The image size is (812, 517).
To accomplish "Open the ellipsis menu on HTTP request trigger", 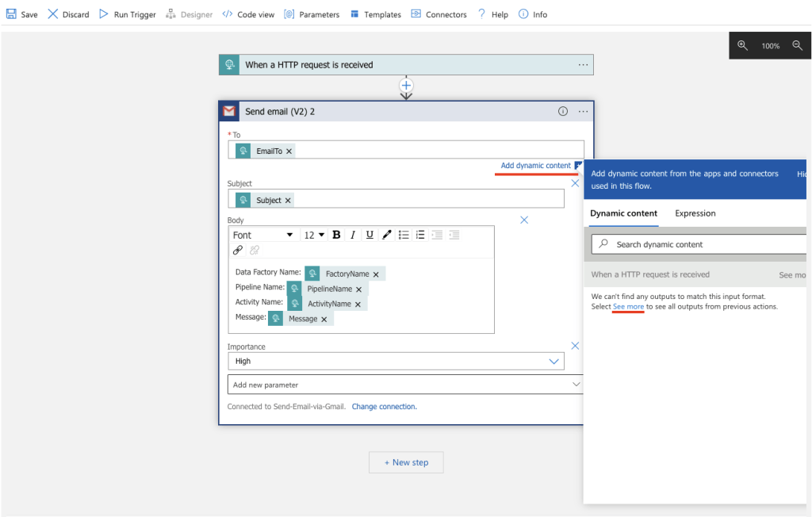I will 583,65.
